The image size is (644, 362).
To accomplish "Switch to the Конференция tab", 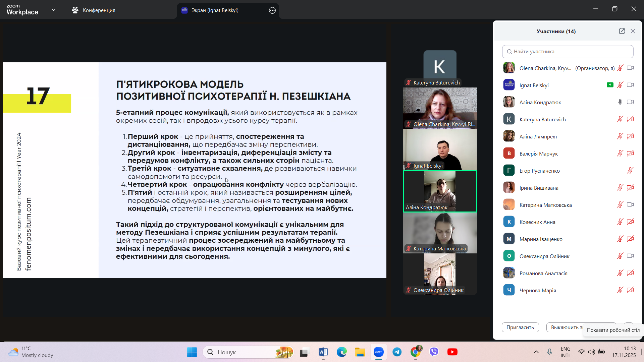I will point(94,10).
